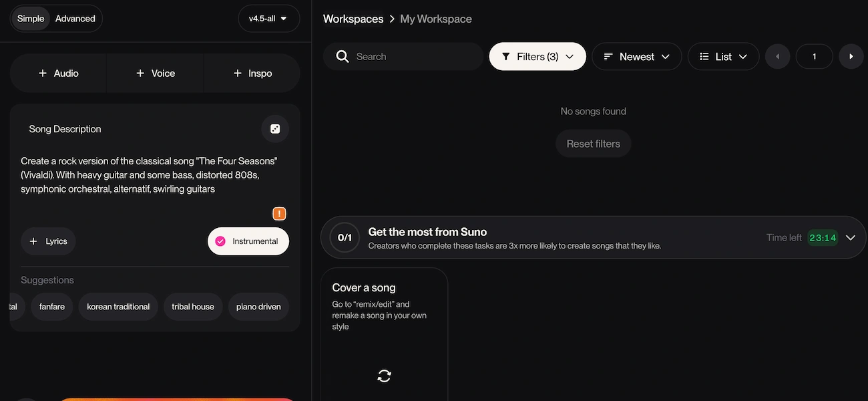Click the refresh icon on Cover a song card
Image resolution: width=868 pixels, height=401 pixels.
384,376
